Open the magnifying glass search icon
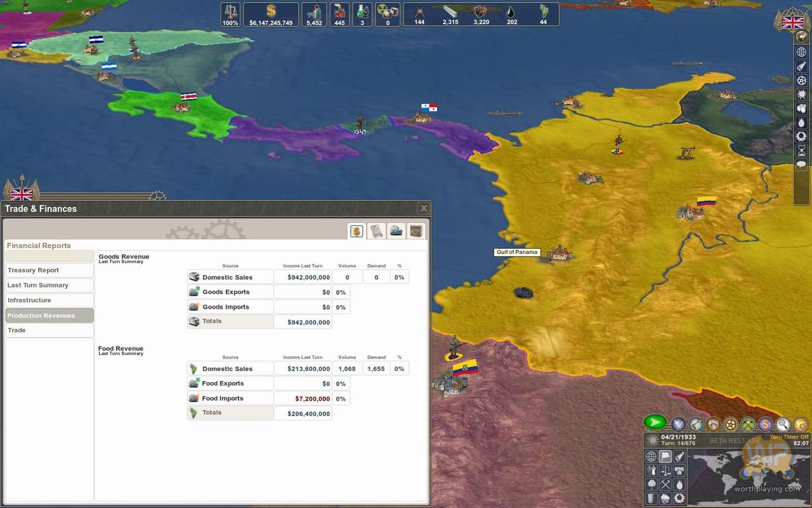Screen dimensions: 812x508 click(x=783, y=424)
